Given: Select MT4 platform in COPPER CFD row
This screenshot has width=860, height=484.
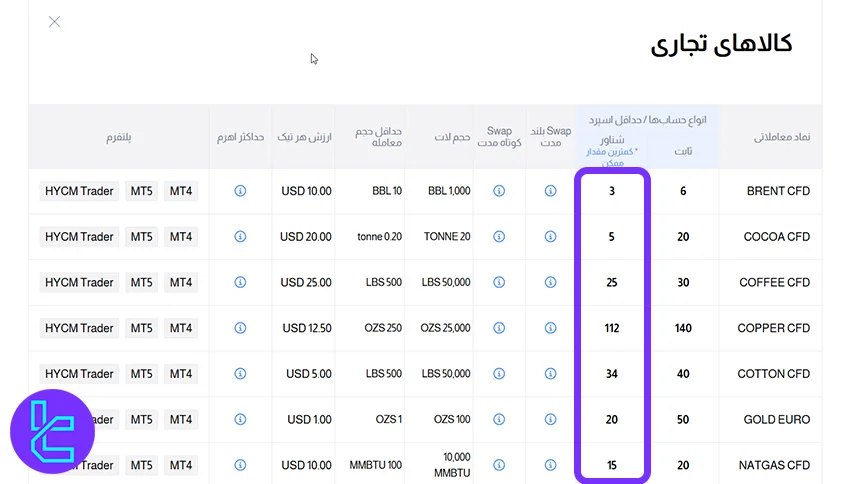Looking at the screenshot, I should click(x=181, y=328).
